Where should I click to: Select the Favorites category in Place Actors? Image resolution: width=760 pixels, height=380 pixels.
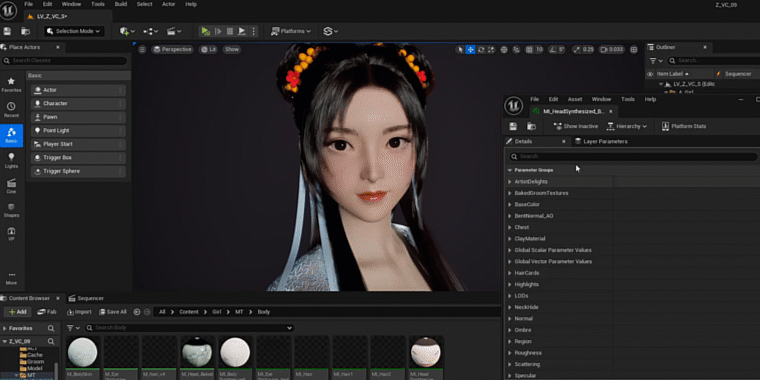click(11, 84)
